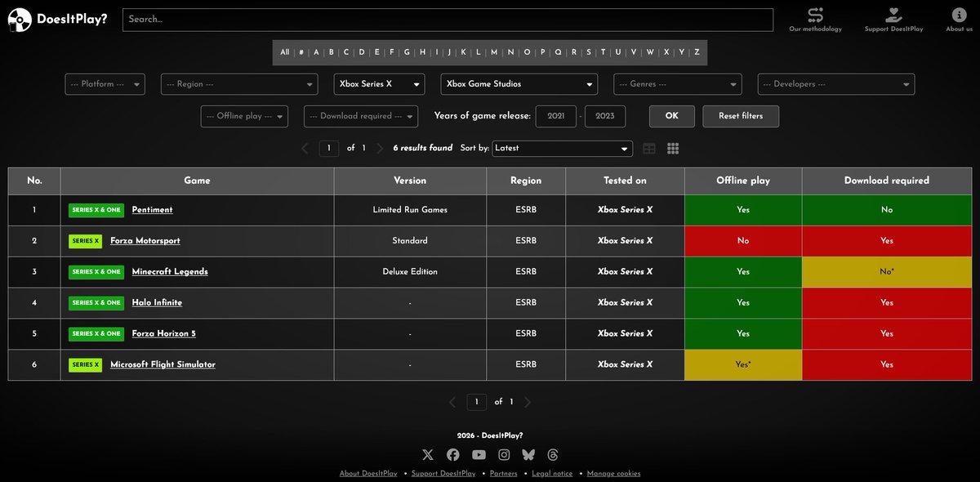Open the Genres dropdown

pos(679,84)
